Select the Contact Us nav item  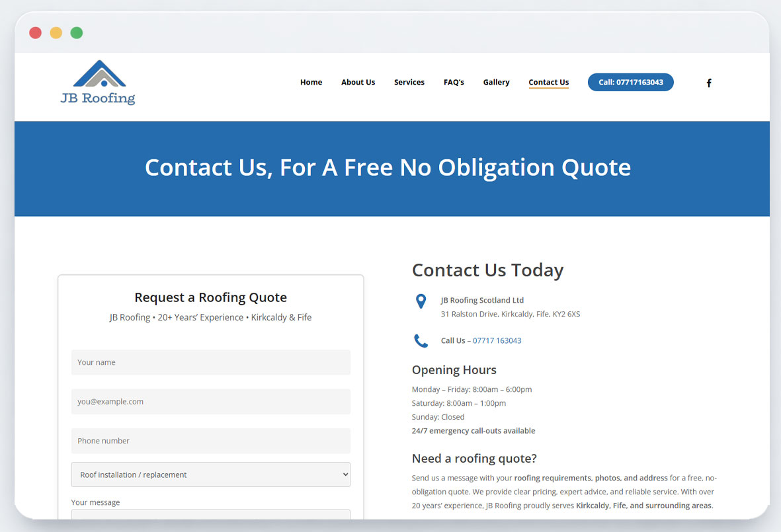[x=548, y=83]
